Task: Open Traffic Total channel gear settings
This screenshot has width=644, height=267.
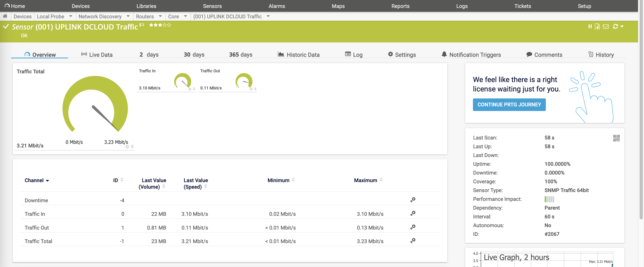Action: coord(413,240)
